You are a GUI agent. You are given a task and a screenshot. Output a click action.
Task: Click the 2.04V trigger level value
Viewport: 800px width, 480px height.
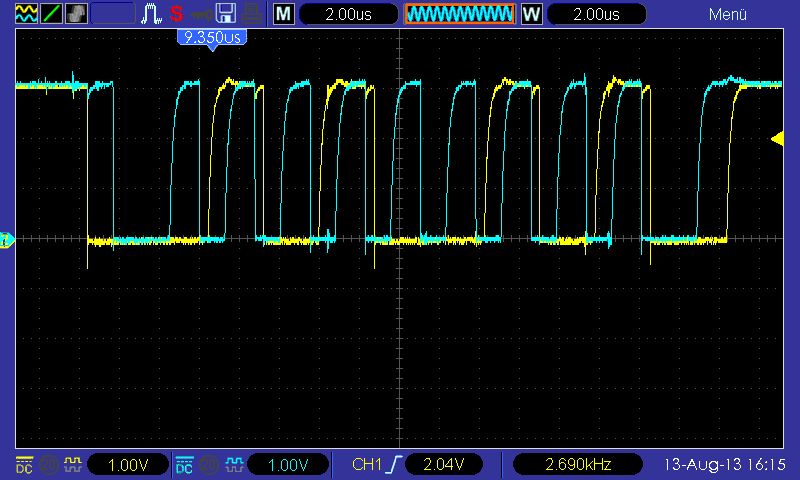444,465
